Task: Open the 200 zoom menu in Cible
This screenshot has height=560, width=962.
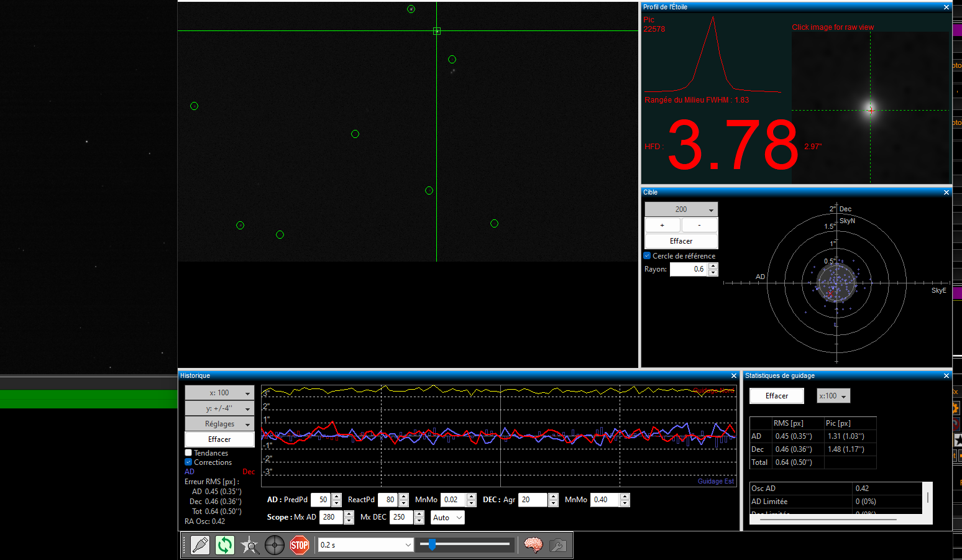Action: 681,209
